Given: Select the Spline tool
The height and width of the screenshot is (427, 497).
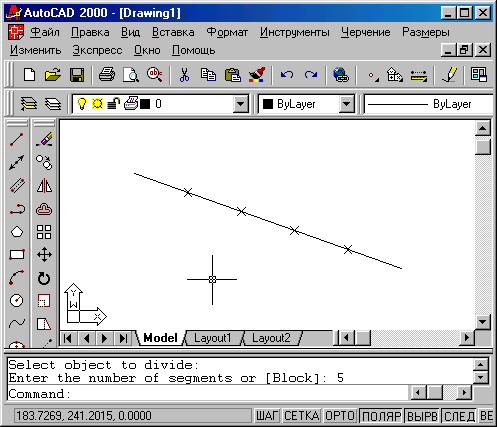Looking at the screenshot, I should (17, 323).
